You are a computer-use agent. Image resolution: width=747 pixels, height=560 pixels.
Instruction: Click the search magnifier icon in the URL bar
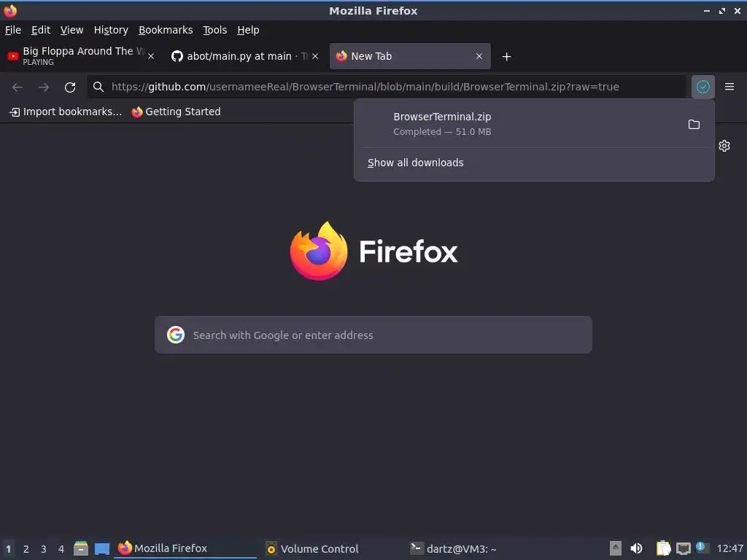(98, 87)
